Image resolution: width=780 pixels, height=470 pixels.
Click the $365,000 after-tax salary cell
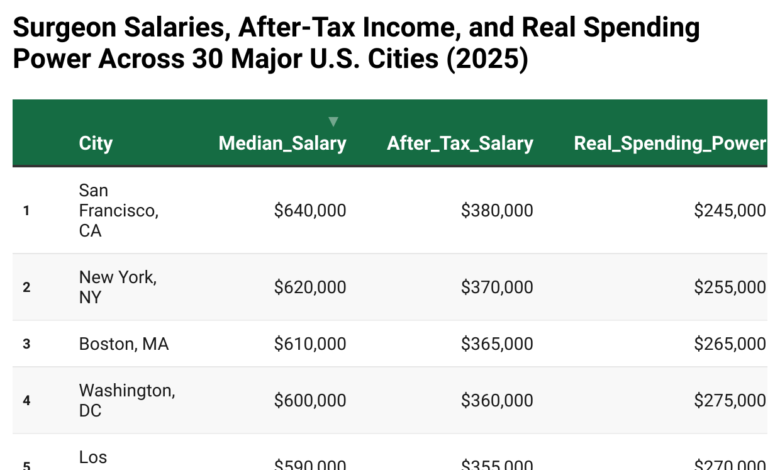(497, 344)
